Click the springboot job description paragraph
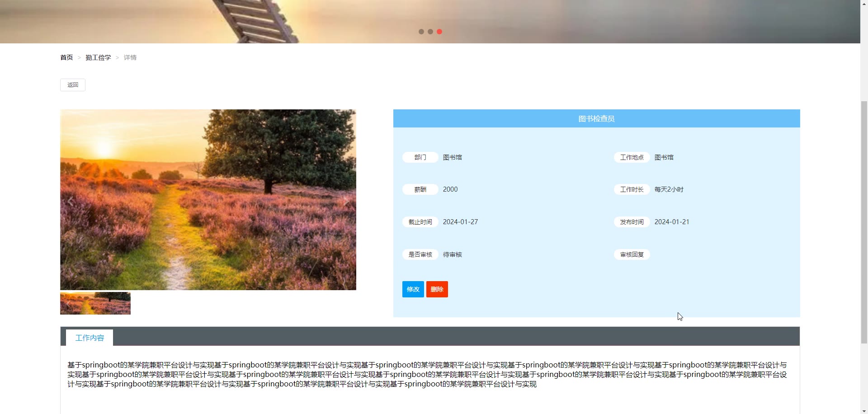Viewport: 868px width, 414px height. point(427,374)
